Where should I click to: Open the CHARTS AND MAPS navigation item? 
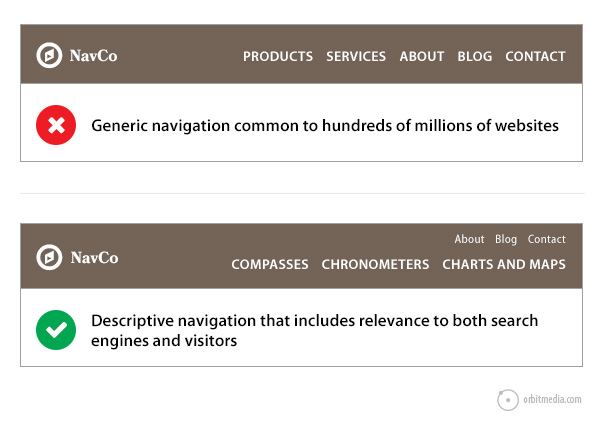tap(504, 265)
